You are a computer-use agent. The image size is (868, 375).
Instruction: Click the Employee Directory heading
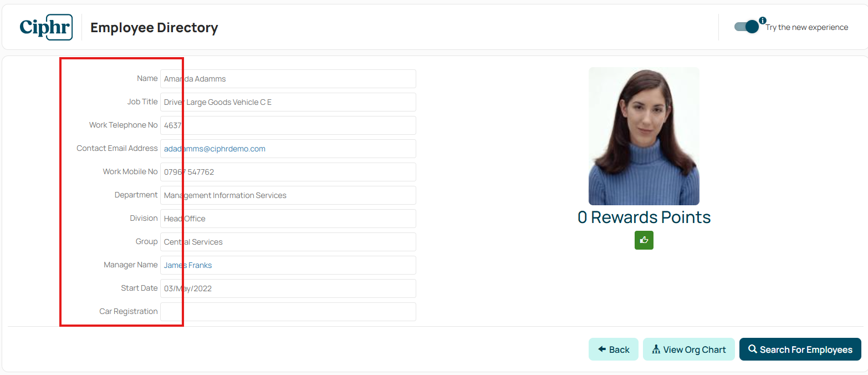pos(154,28)
